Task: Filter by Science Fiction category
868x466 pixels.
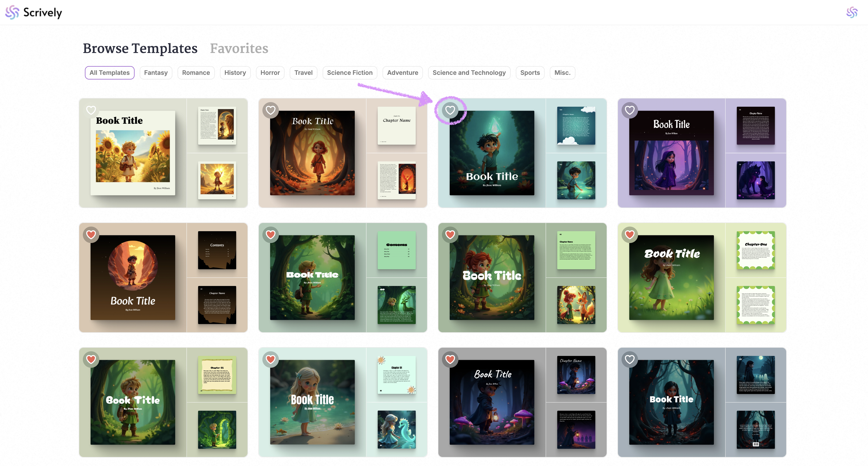Action: (x=349, y=73)
